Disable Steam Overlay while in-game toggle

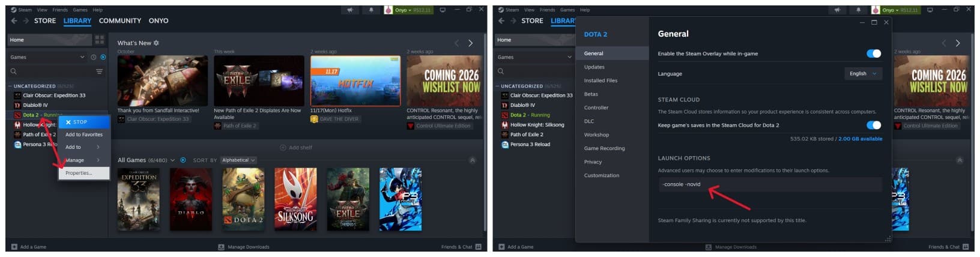pos(874,53)
